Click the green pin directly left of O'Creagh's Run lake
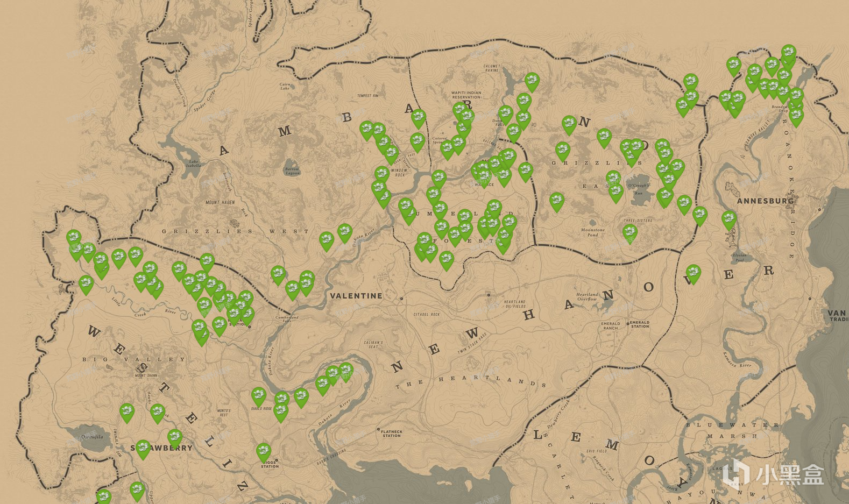The width and height of the screenshot is (849, 504). tap(616, 193)
